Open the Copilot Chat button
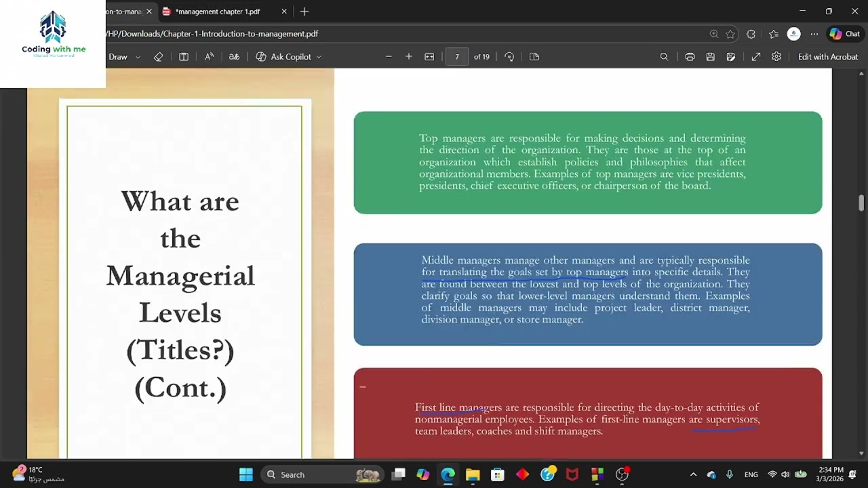 (845, 34)
